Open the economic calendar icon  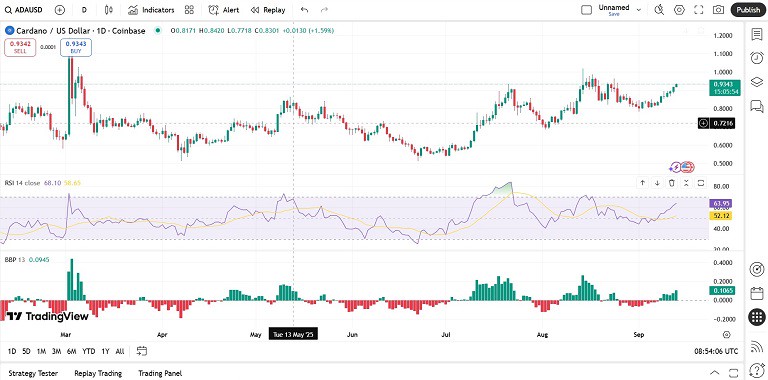757,293
